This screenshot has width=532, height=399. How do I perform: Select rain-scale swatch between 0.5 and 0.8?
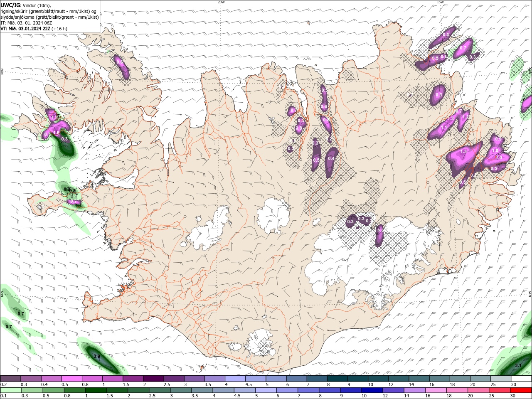[54, 390]
